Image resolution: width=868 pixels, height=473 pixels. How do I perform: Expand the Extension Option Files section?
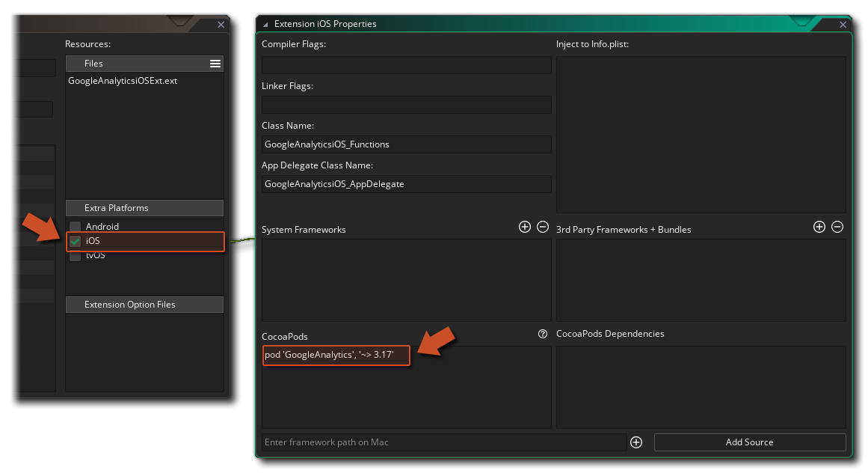click(x=144, y=305)
